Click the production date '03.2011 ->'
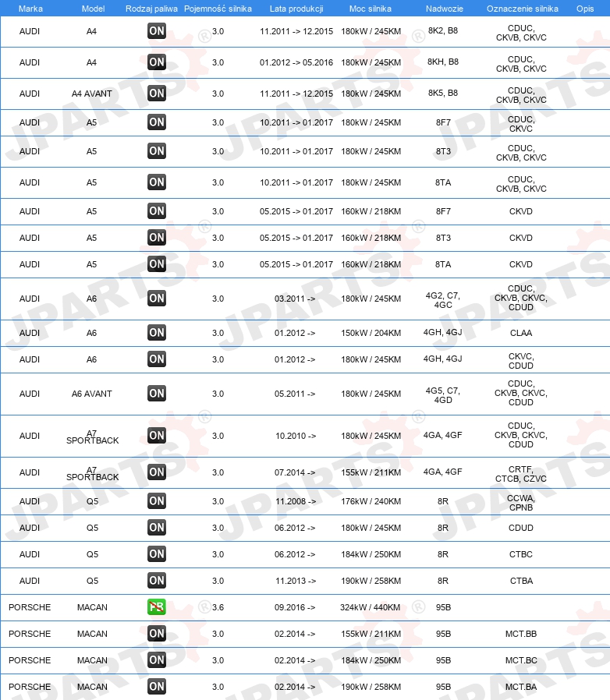The height and width of the screenshot is (700, 610). [295, 299]
